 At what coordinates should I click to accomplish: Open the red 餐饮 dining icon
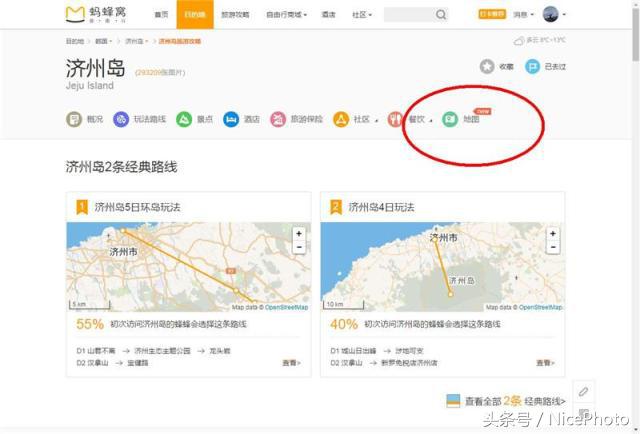pos(395,119)
